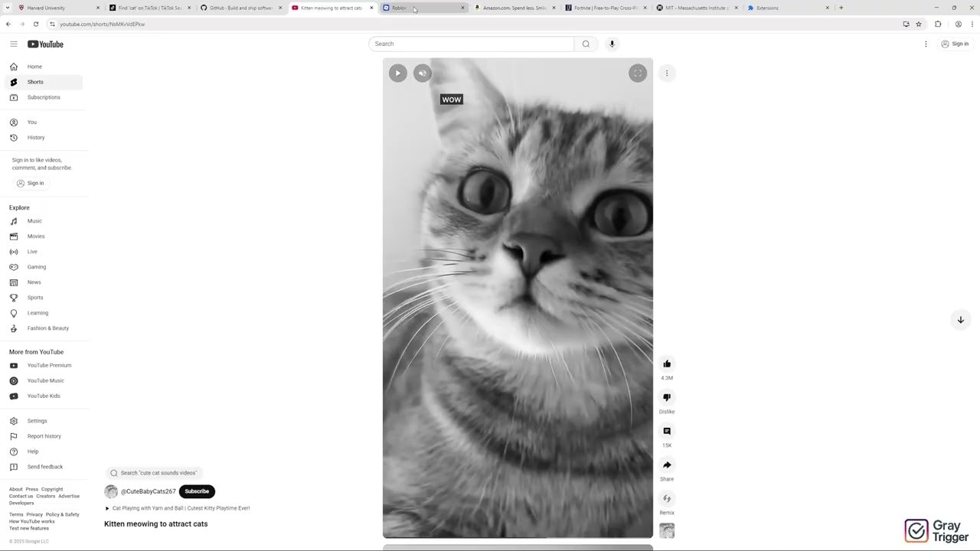980x551 pixels.
Task: Open the Remix options
Action: click(x=667, y=498)
